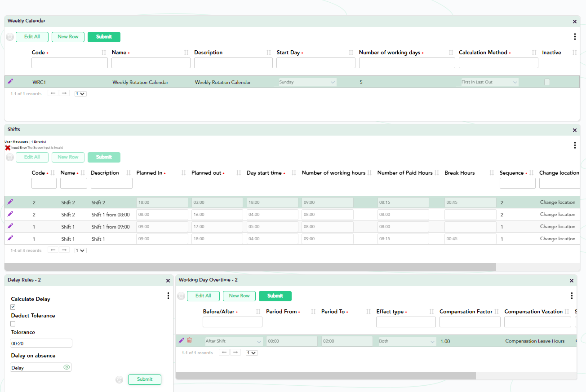The height and width of the screenshot is (392, 586).
Task: Submit the Weekly Calendar grid
Action: click(104, 37)
